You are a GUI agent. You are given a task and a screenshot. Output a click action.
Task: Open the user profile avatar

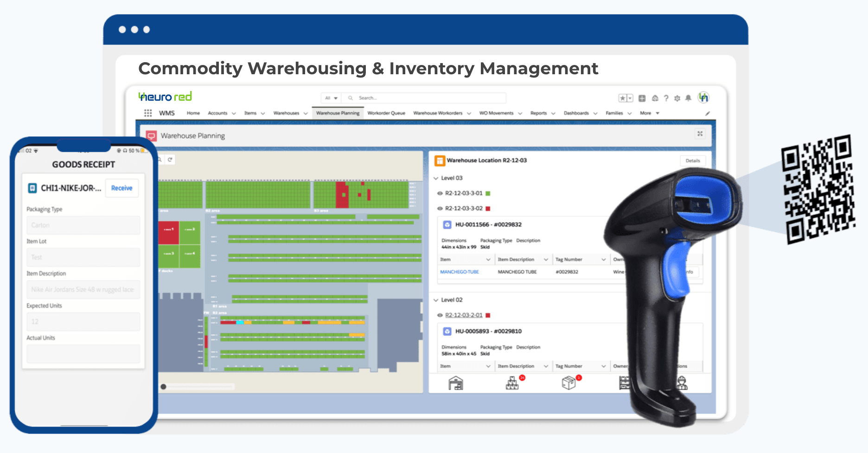pos(704,97)
